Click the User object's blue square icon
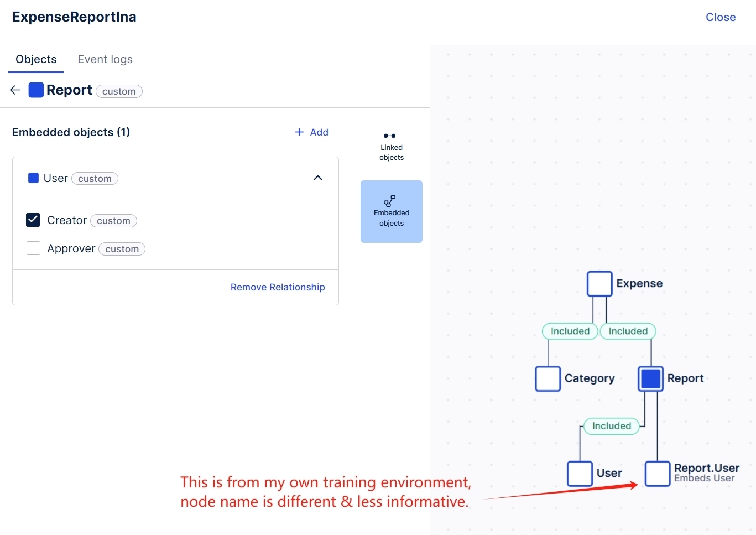 33,178
